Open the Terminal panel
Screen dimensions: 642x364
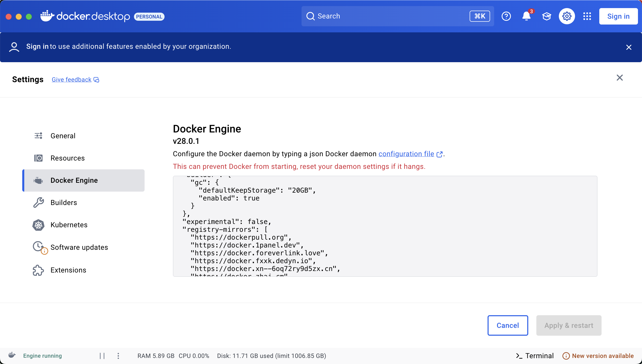[535, 356]
